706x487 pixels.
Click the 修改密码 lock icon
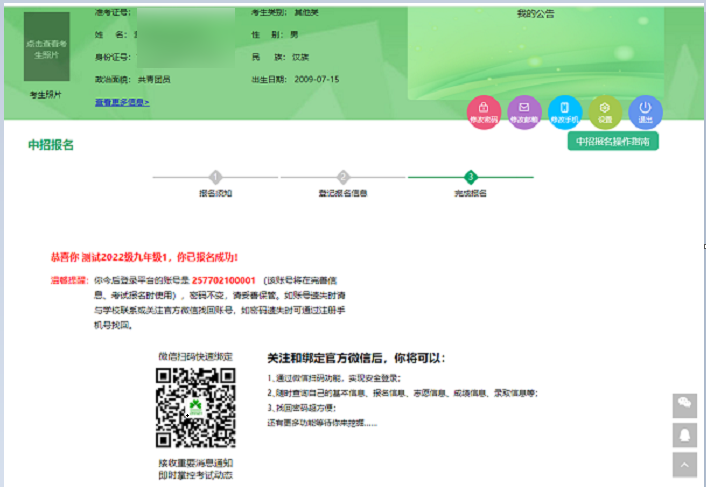pyautogui.click(x=484, y=110)
